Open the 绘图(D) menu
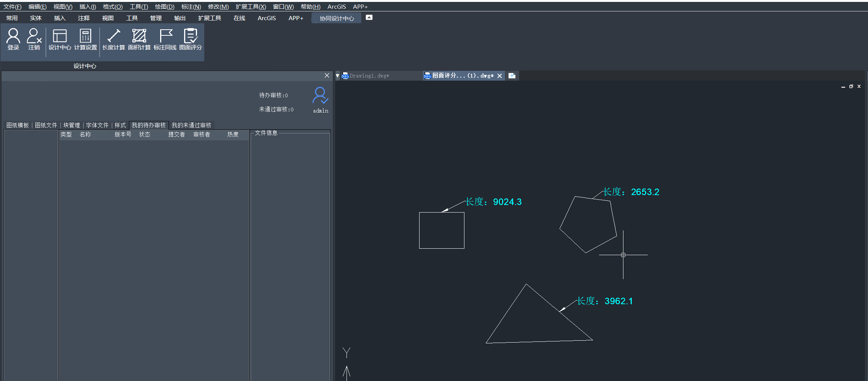868x381 pixels. [x=164, y=7]
